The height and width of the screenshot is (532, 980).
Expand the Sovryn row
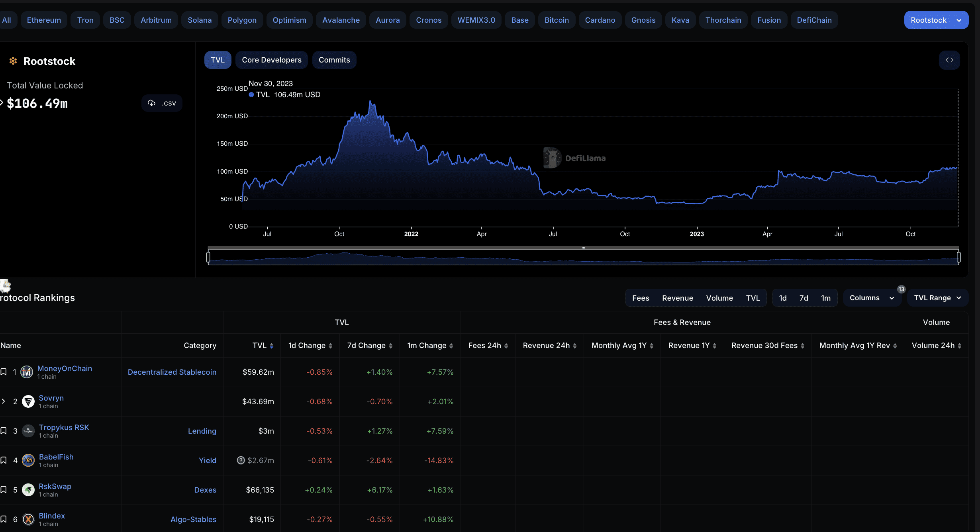pos(4,401)
